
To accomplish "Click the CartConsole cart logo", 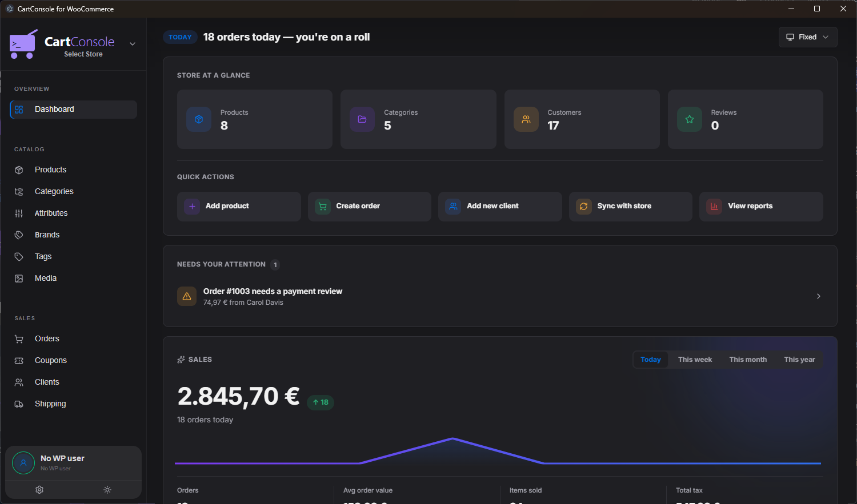I will click(23, 44).
